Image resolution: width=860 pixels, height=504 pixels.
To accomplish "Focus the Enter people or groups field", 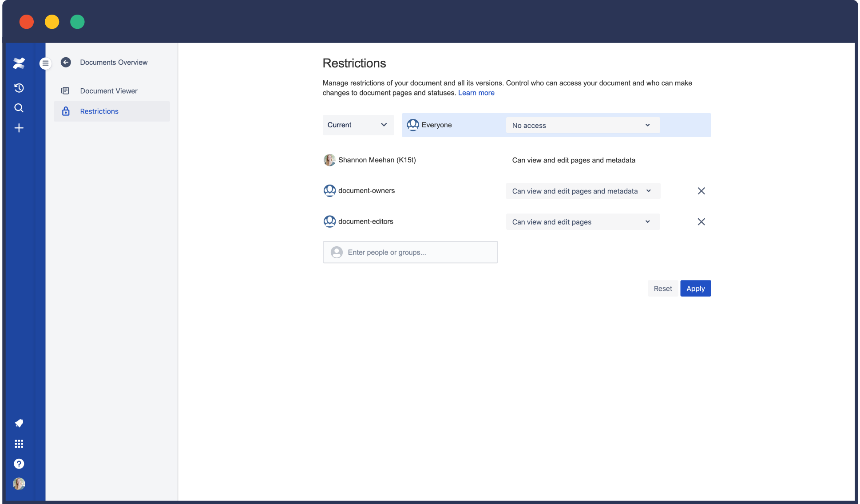I will pos(410,252).
